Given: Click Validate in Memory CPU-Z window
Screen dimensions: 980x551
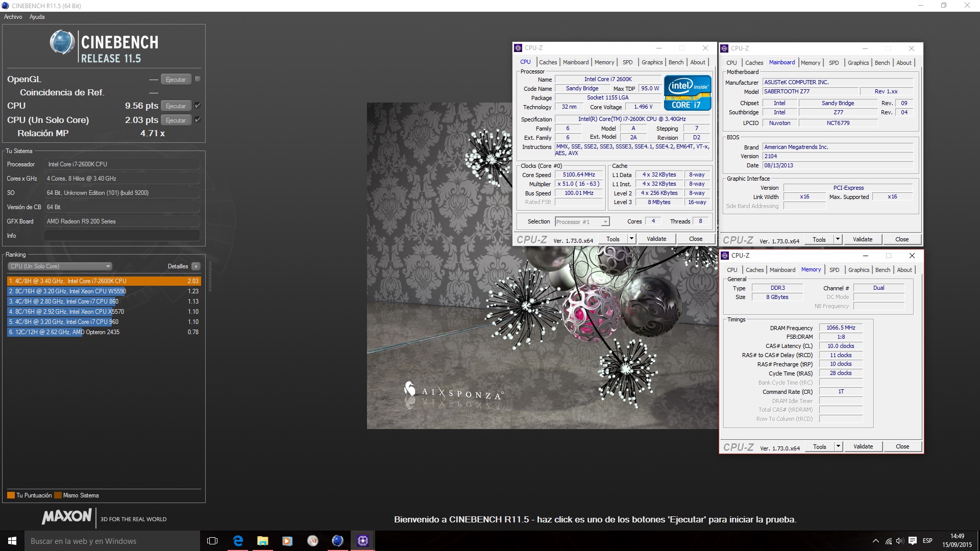Looking at the screenshot, I should (863, 446).
